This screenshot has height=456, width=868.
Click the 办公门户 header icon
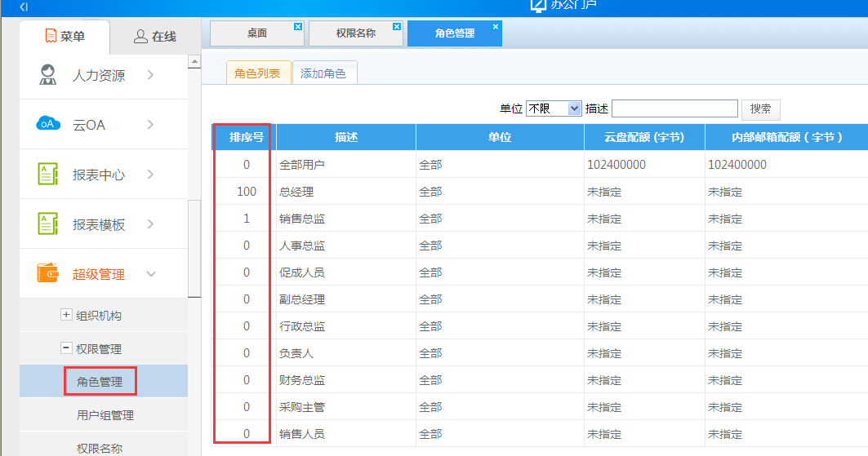(538, 5)
